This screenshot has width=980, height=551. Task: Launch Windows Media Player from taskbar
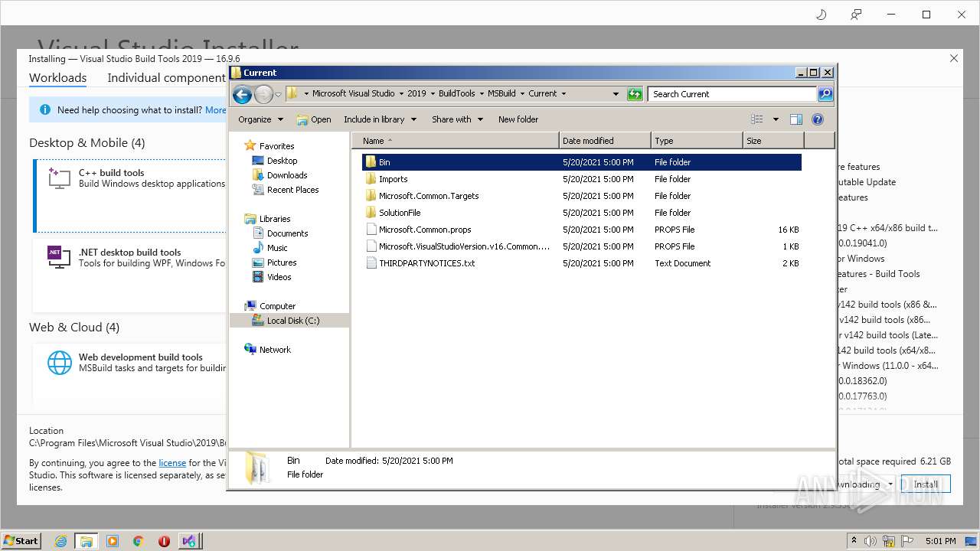113,541
